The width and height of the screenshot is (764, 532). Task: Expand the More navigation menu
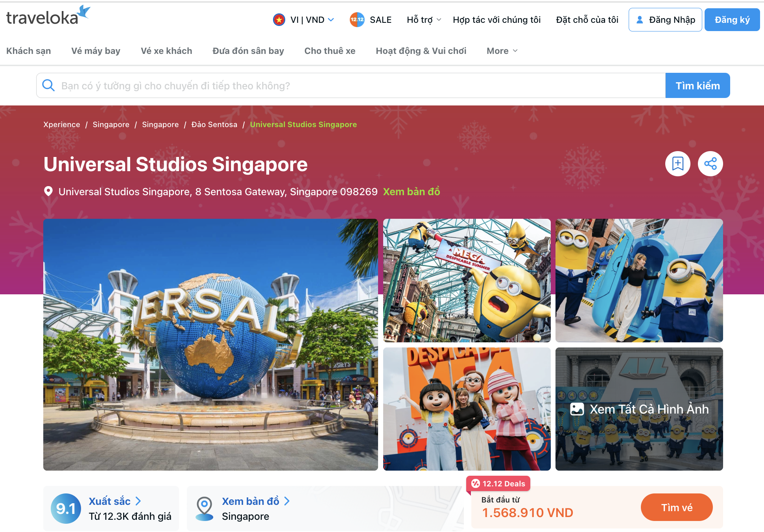(x=502, y=51)
